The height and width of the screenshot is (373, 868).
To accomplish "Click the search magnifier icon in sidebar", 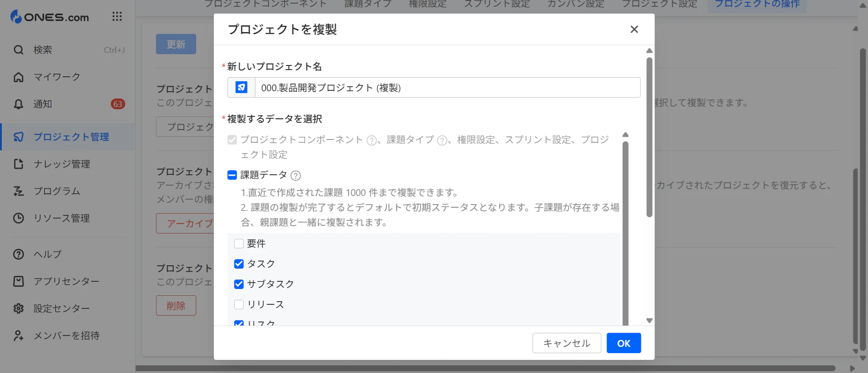I will (19, 50).
